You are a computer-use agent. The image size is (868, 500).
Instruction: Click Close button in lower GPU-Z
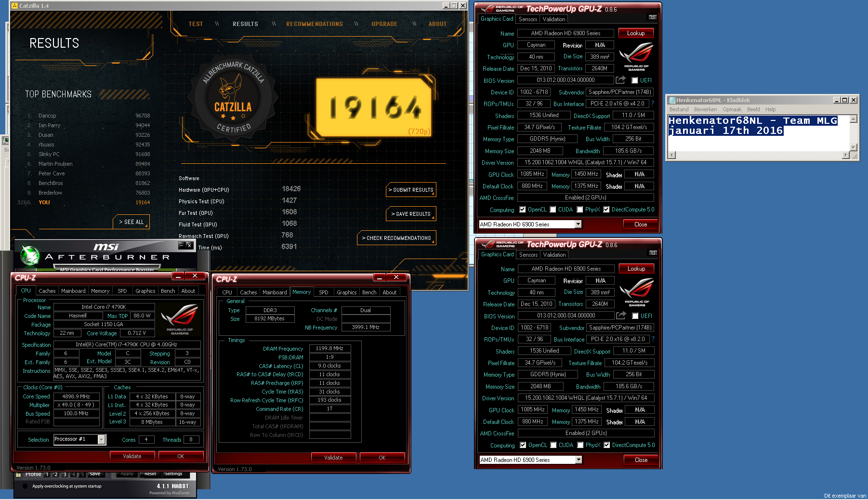pyautogui.click(x=641, y=460)
